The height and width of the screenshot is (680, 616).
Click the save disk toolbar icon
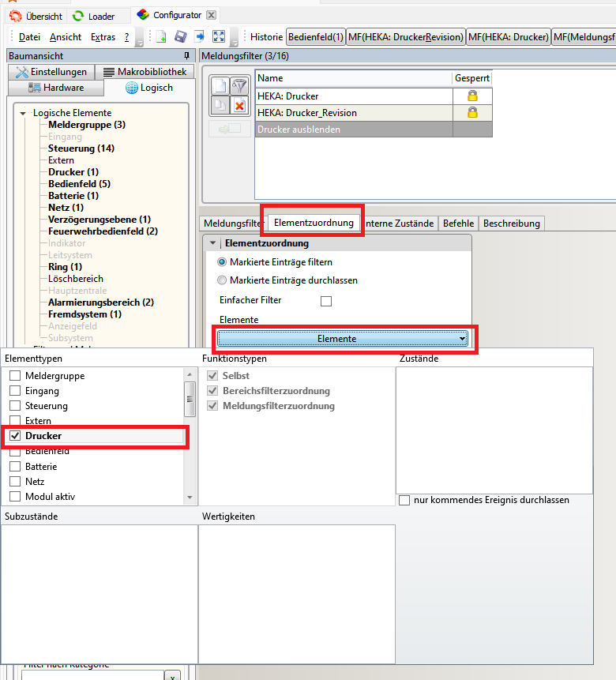tap(181, 37)
